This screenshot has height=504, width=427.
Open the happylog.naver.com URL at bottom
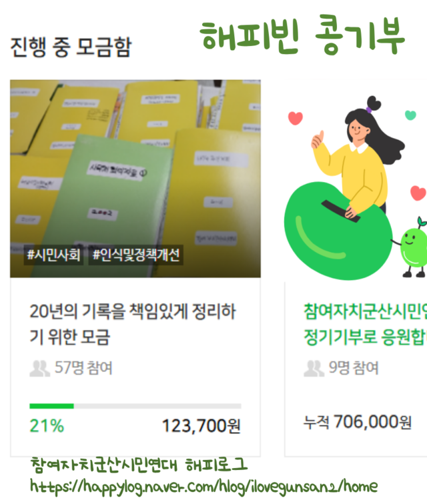[203, 487]
